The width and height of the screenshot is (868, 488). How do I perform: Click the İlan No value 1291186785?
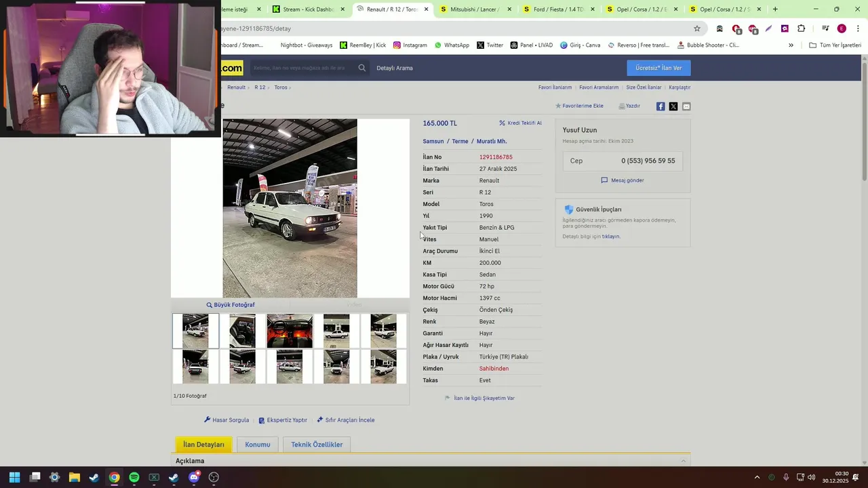tap(496, 157)
